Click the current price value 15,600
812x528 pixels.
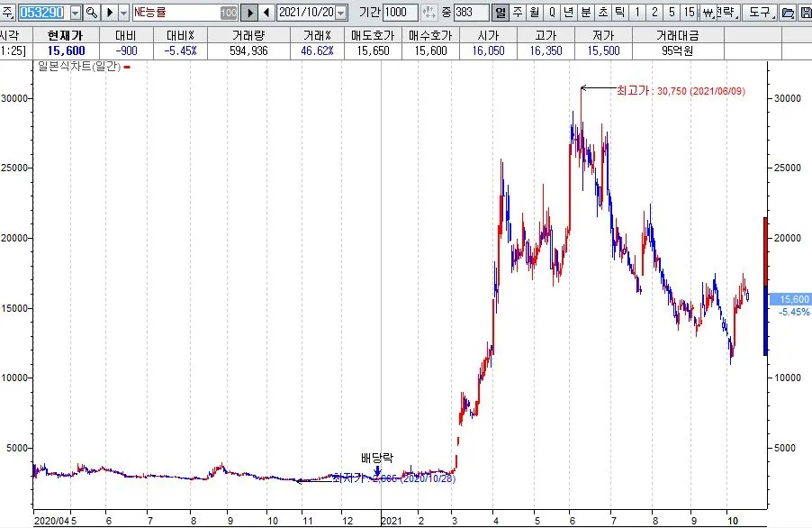[66, 50]
